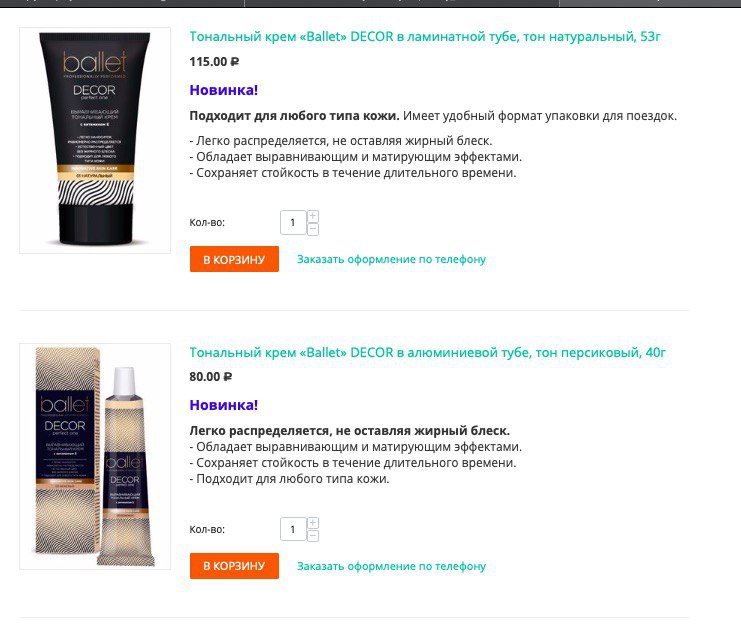741x642 pixels.
Task: Click the second product's Новинка! label
Action: (224, 405)
